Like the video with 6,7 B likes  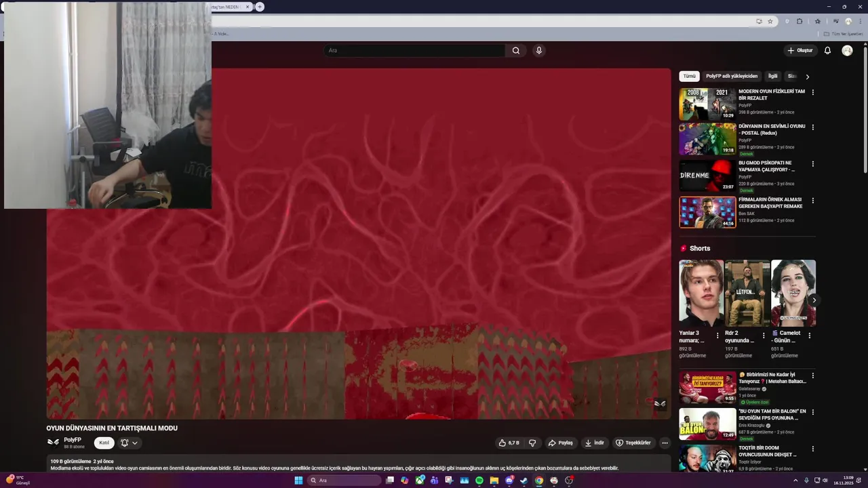(x=509, y=443)
